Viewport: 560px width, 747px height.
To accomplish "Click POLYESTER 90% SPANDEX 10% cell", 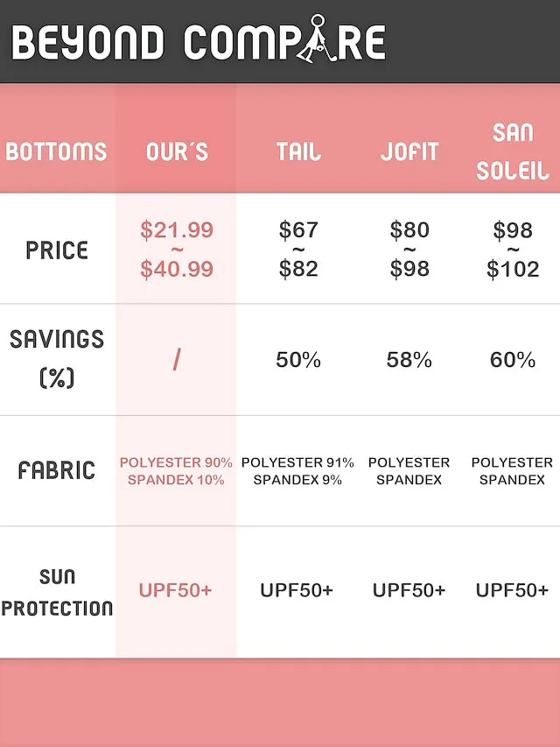I will coord(176,471).
